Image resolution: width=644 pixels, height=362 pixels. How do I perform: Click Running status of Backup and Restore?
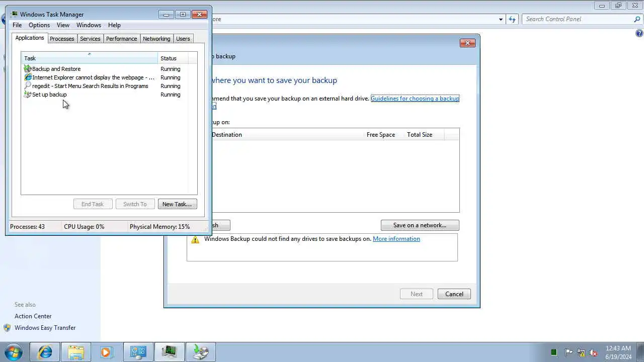(170, 69)
